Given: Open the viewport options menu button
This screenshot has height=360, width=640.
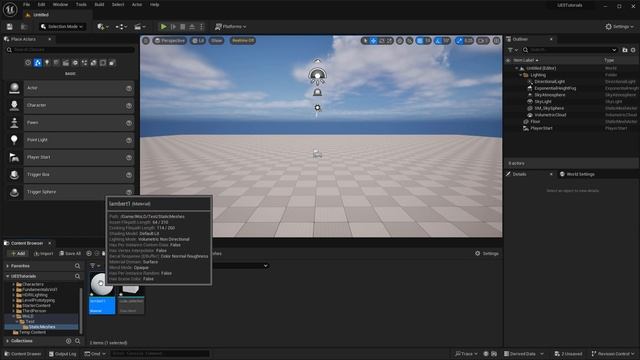Looking at the screenshot, I should coord(146,40).
